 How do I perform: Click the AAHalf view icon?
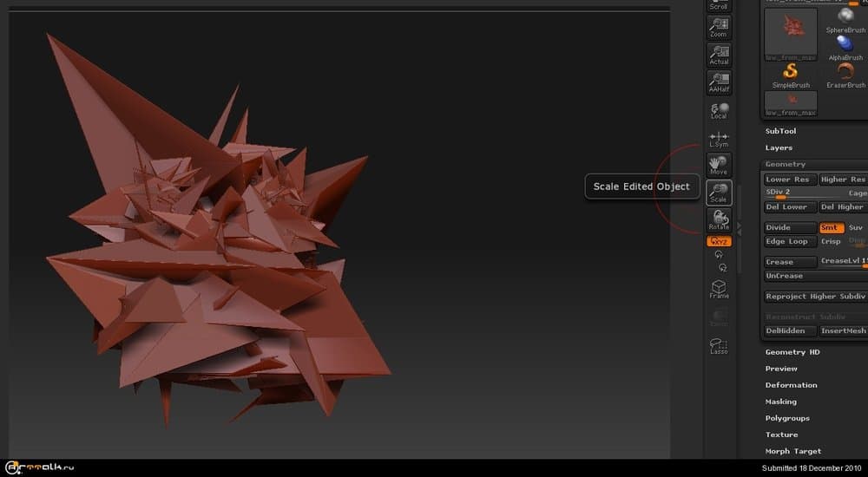(x=719, y=82)
